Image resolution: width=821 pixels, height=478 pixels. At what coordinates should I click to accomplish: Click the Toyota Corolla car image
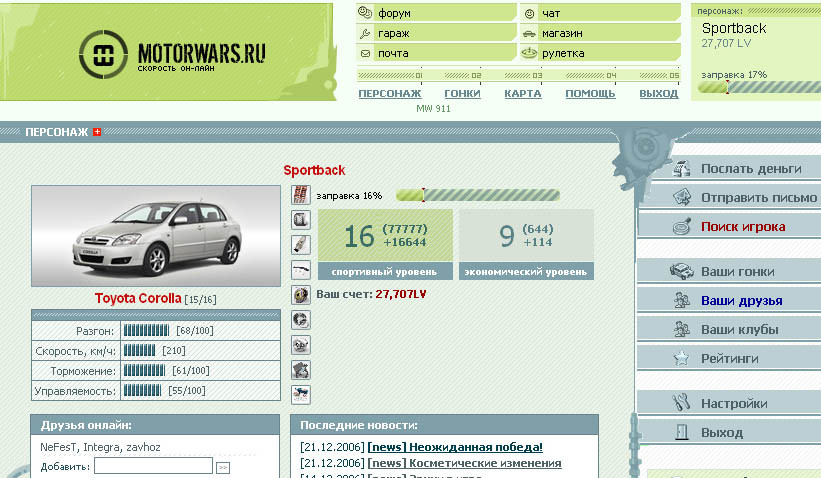point(156,236)
